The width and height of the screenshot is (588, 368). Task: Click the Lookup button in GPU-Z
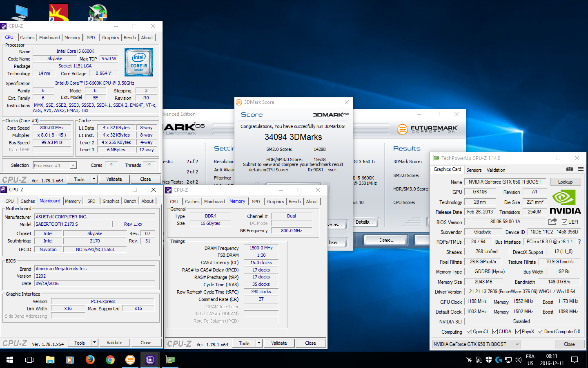[x=566, y=182]
